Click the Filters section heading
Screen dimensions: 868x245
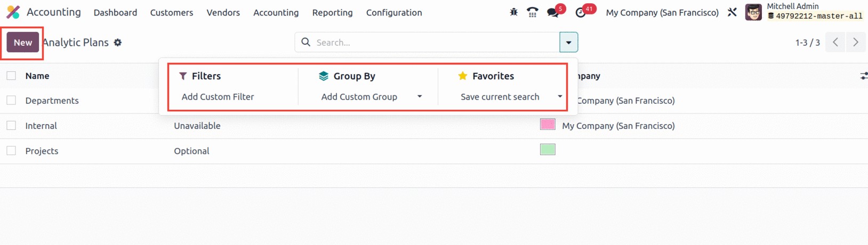click(x=206, y=76)
